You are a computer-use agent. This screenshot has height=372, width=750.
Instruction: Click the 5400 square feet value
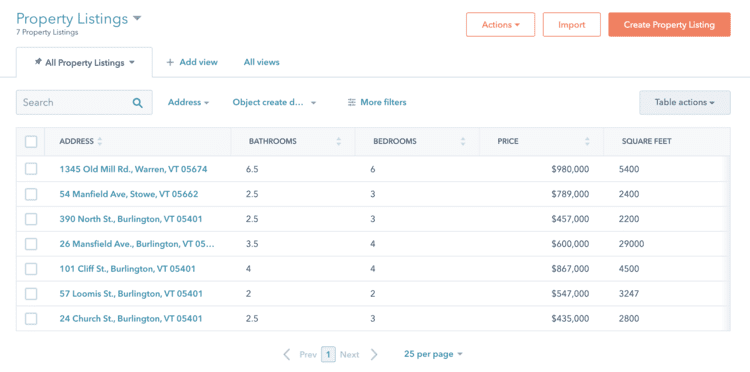click(629, 169)
